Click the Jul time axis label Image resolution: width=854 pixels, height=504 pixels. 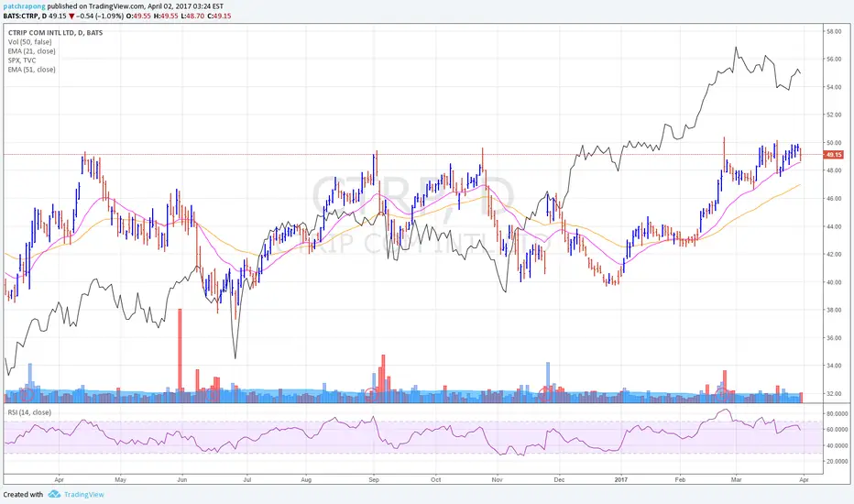click(x=246, y=480)
